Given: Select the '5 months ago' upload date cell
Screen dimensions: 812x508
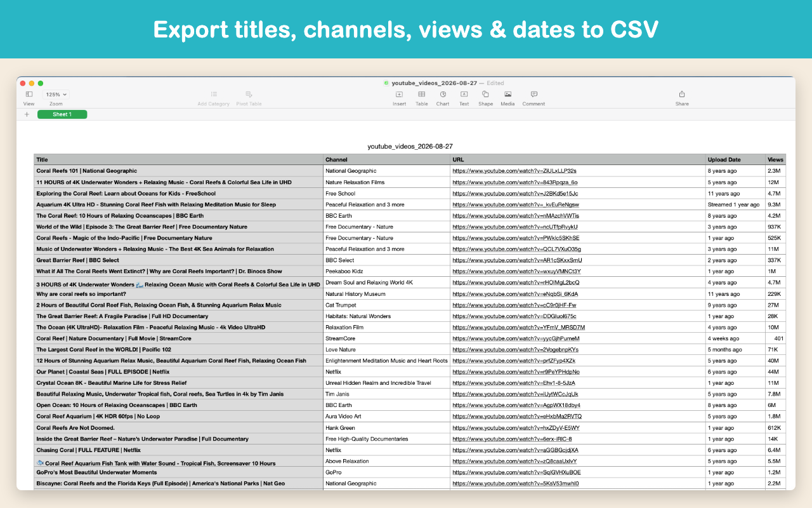Looking at the screenshot, I should (735, 350).
